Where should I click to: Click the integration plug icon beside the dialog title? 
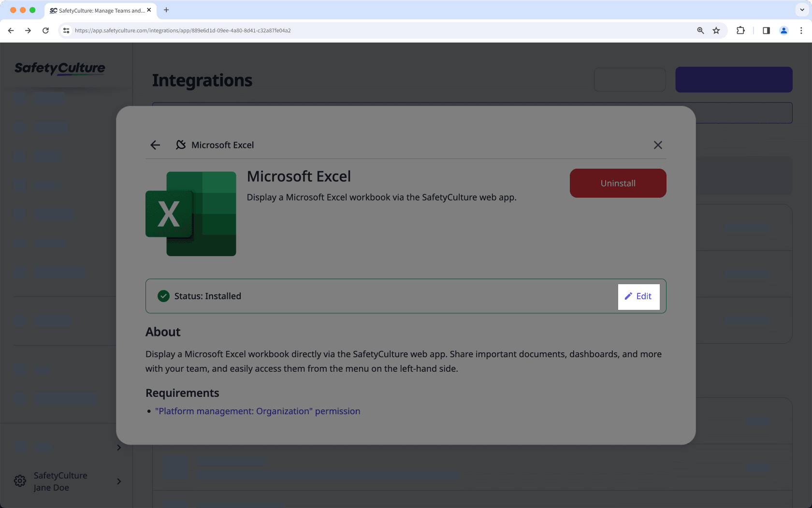(x=180, y=145)
